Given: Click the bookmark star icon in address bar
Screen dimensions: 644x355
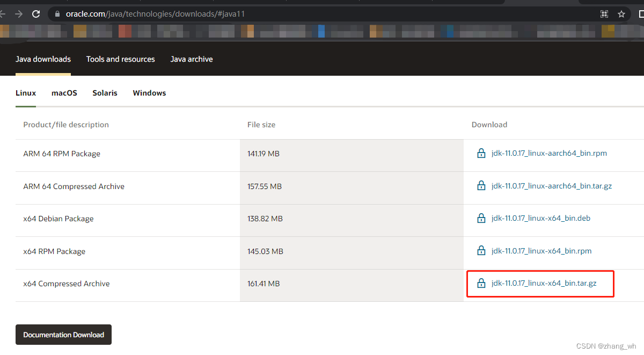Looking at the screenshot, I should point(621,13).
